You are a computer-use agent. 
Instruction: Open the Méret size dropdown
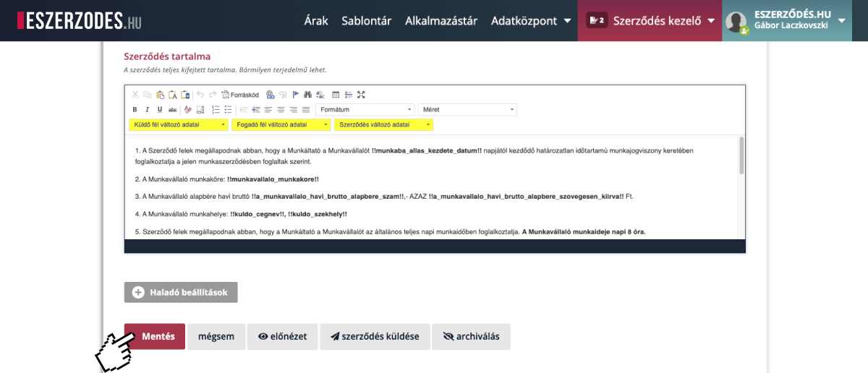468,110
